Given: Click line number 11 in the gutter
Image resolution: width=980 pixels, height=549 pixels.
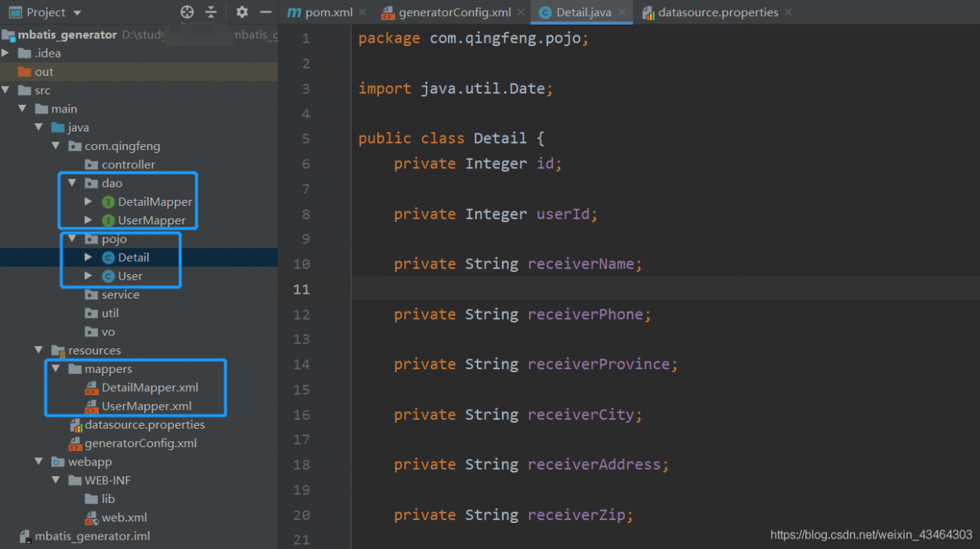Looking at the screenshot, I should (301, 289).
